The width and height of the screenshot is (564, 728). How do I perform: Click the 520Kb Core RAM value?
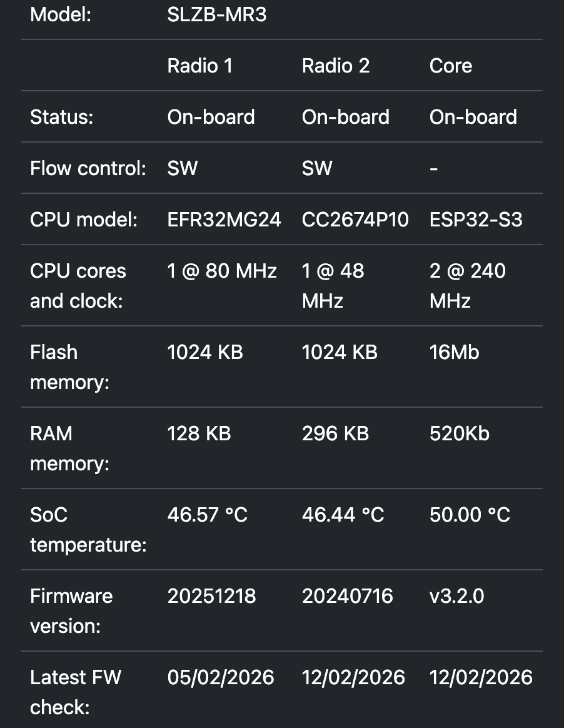pos(459,433)
